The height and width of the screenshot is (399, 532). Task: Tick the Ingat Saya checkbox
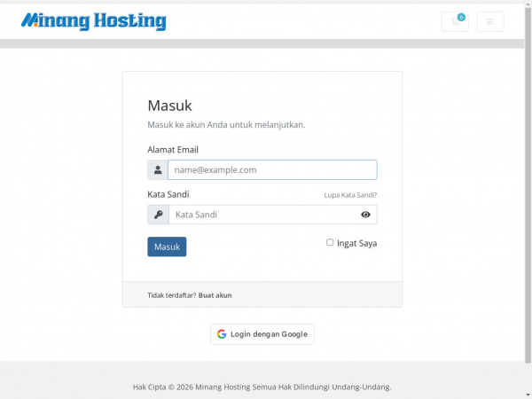point(330,242)
